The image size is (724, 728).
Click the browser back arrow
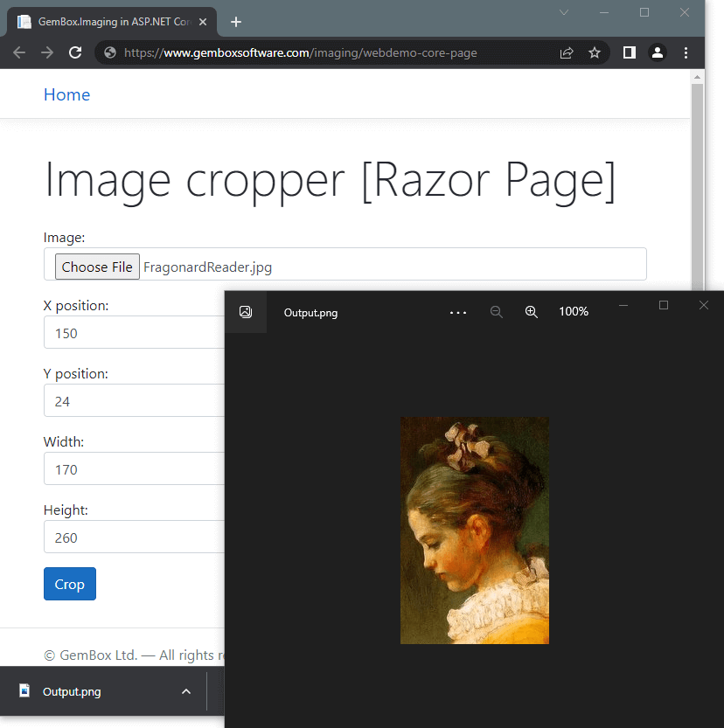[19, 52]
